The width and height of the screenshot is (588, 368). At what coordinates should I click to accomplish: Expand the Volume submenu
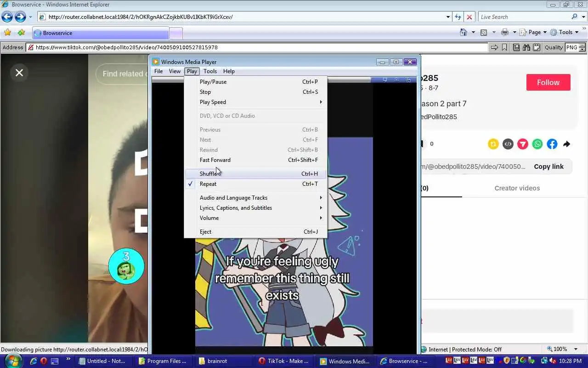pos(255,218)
